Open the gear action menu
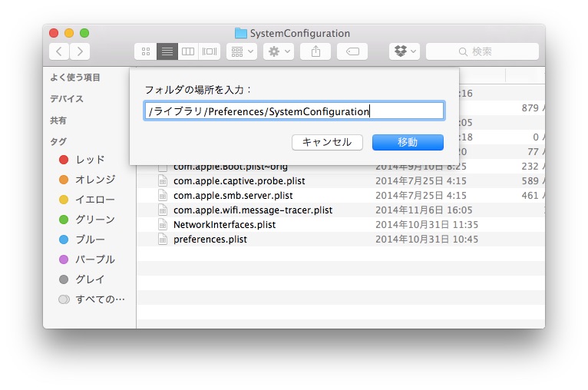 point(279,51)
